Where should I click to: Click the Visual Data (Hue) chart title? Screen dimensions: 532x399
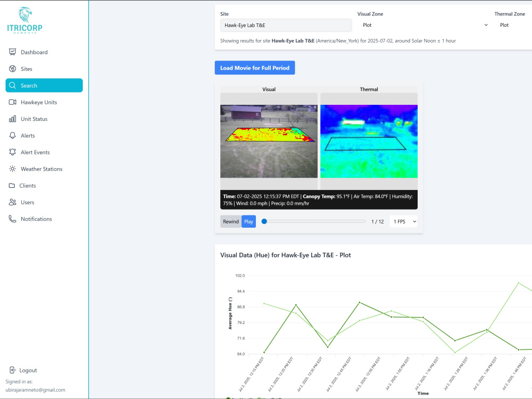click(285, 255)
